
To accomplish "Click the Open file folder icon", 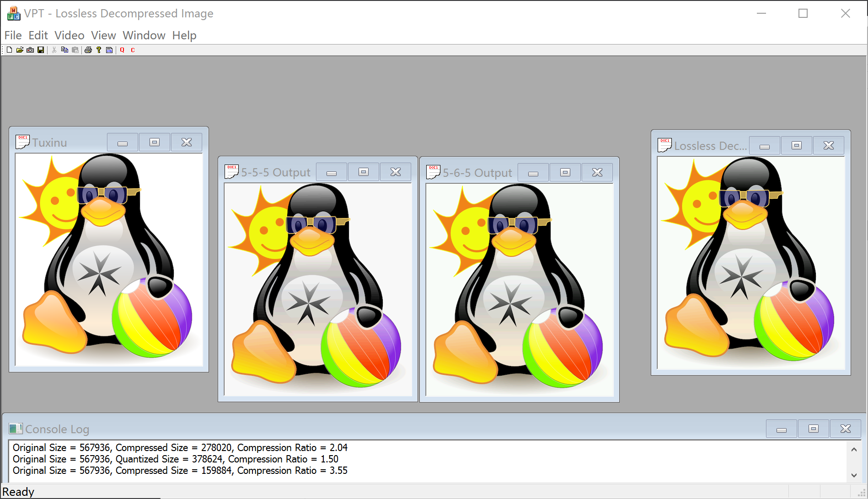I will point(20,50).
